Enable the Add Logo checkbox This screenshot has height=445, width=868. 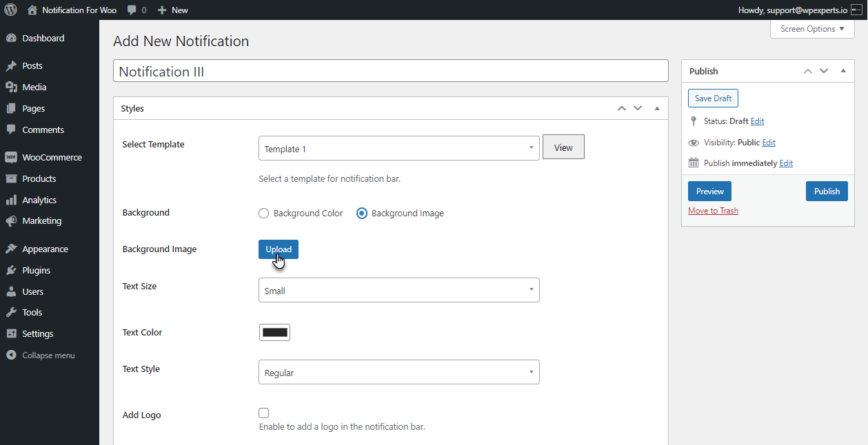click(x=263, y=413)
